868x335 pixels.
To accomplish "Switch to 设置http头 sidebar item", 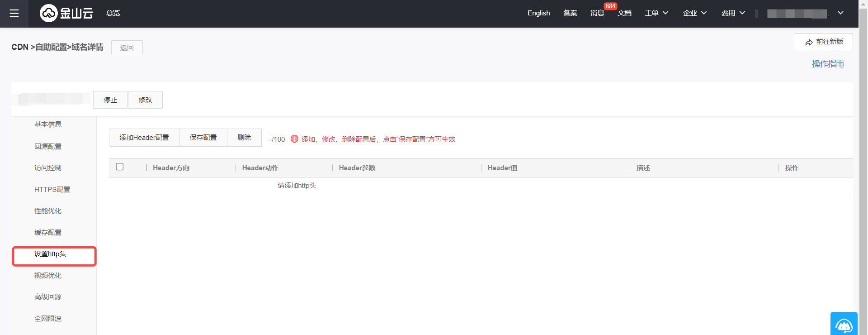I will pyautogui.click(x=50, y=254).
